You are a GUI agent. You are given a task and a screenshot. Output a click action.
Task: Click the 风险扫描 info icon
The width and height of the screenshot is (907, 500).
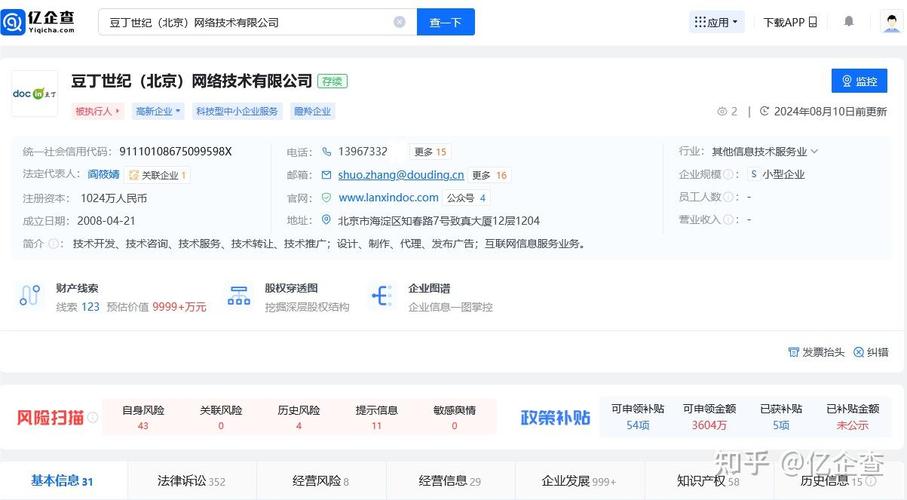click(93, 417)
